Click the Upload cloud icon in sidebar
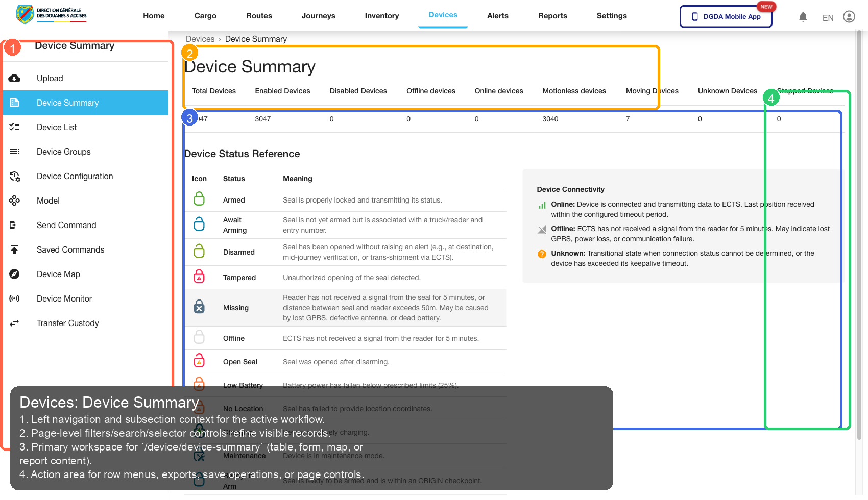 tap(14, 78)
